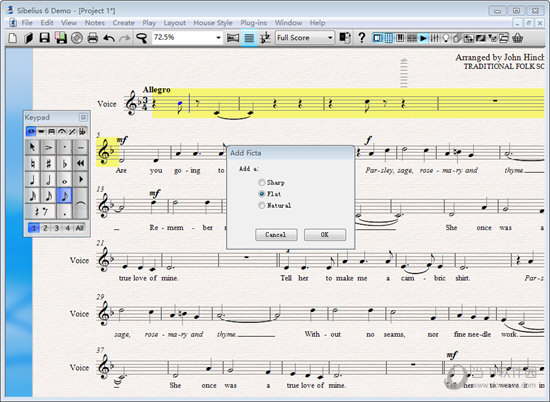The height and width of the screenshot is (402, 550).
Task: Switch to Keypad articulations layout tab
Action: point(62,132)
